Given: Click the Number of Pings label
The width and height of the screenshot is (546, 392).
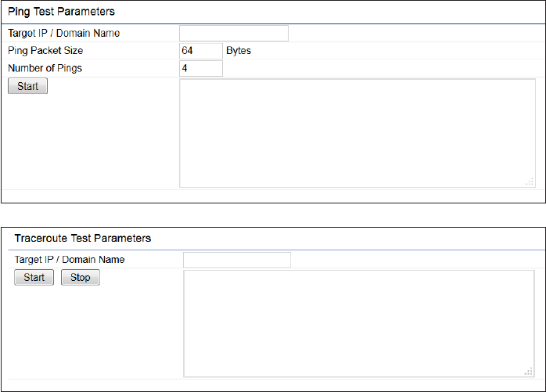Looking at the screenshot, I should (45, 68).
